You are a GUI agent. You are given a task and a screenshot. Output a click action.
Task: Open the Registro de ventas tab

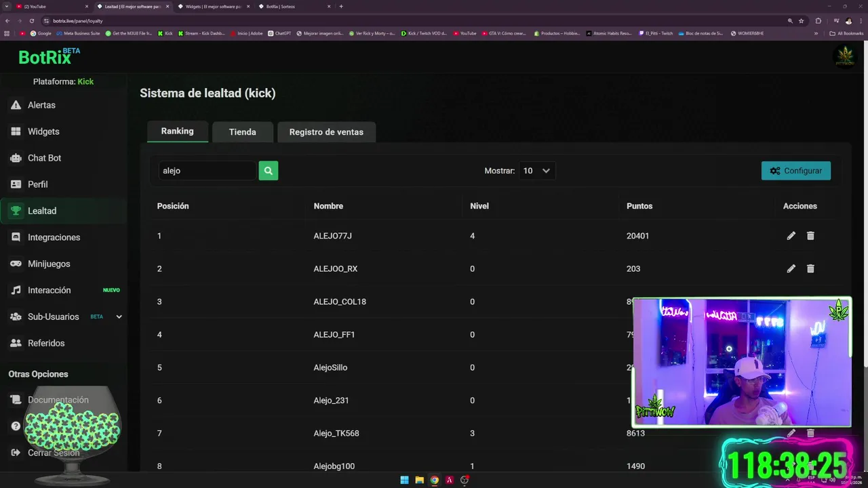326,132
